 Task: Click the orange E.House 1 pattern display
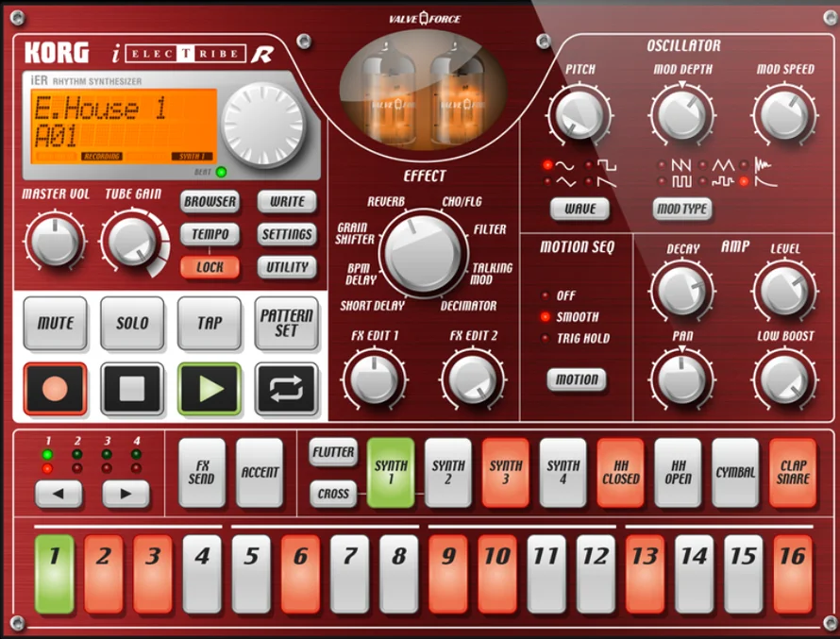125,126
